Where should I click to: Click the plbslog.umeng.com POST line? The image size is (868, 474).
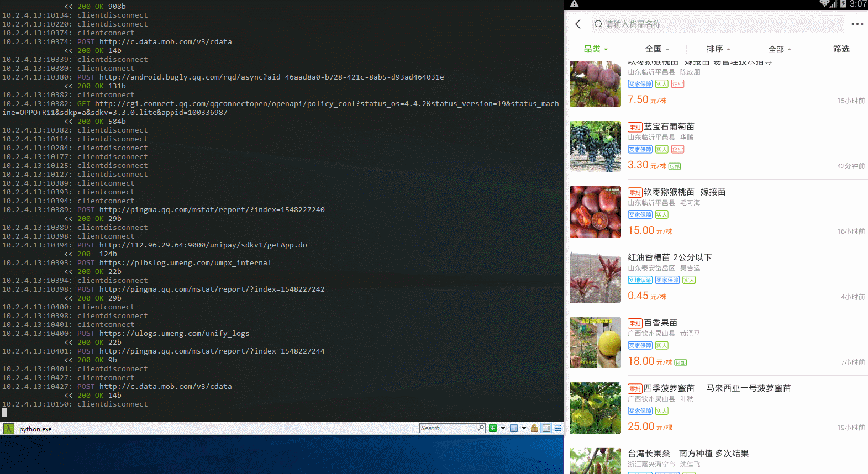click(x=137, y=263)
